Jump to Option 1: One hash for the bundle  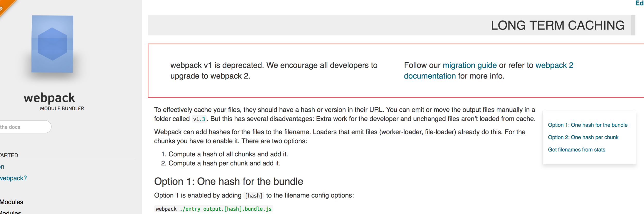[588, 125]
